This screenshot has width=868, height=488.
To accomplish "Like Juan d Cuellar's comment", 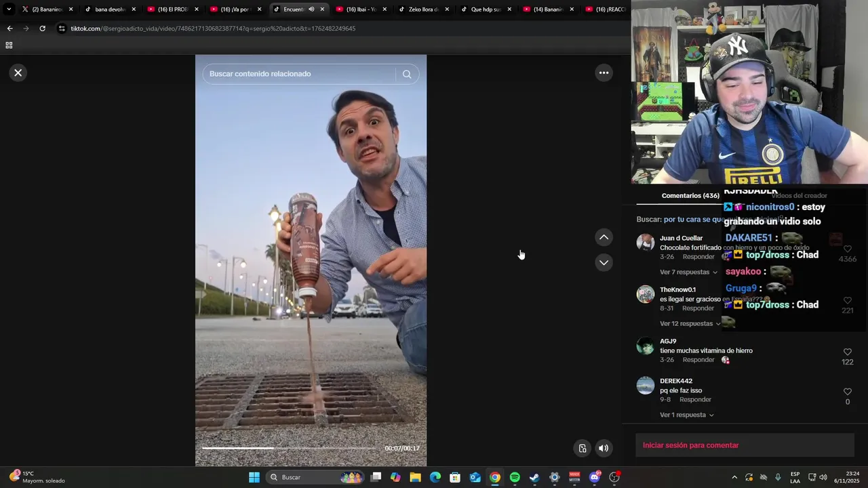I will pos(847,249).
